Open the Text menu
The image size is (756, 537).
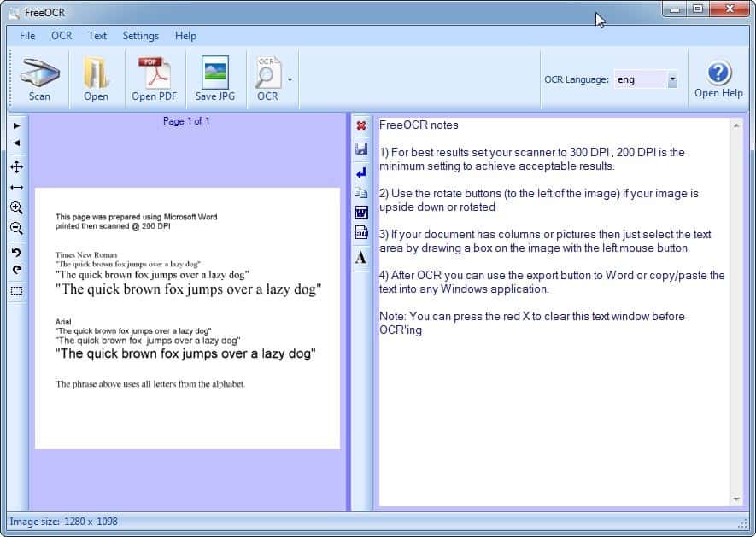click(x=97, y=36)
